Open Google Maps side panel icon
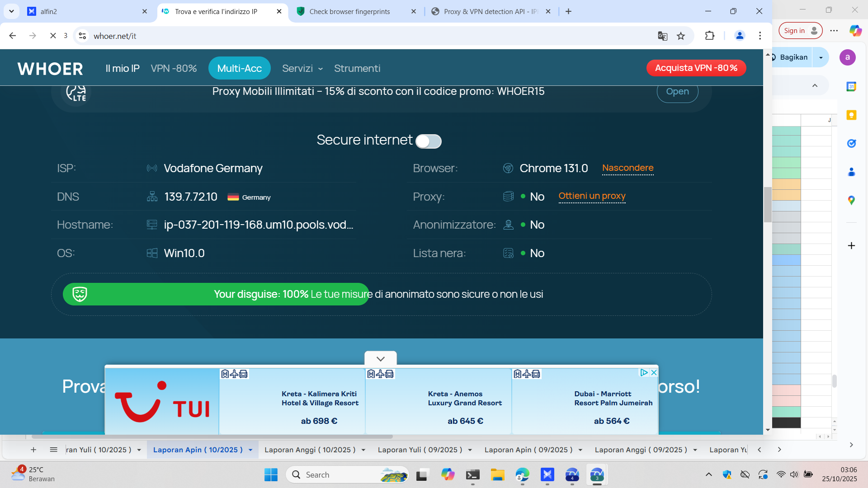This screenshot has height=488, width=868. pyautogui.click(x=851, y=200)
